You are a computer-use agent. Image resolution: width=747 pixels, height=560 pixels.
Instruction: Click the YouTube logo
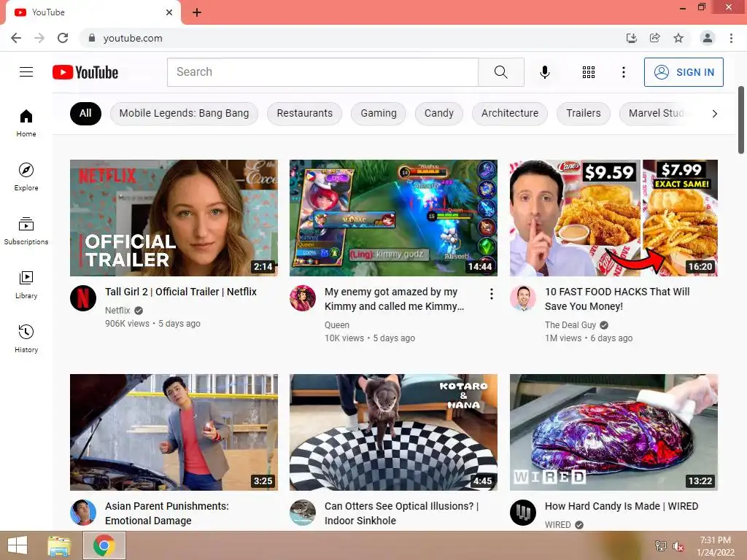point(85,72)
